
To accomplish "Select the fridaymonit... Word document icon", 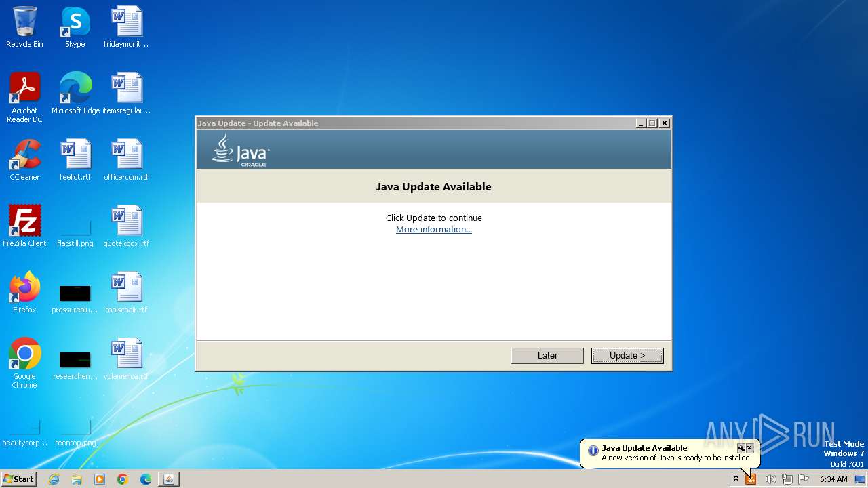I will pyautogui.click(x=126, y=27).
